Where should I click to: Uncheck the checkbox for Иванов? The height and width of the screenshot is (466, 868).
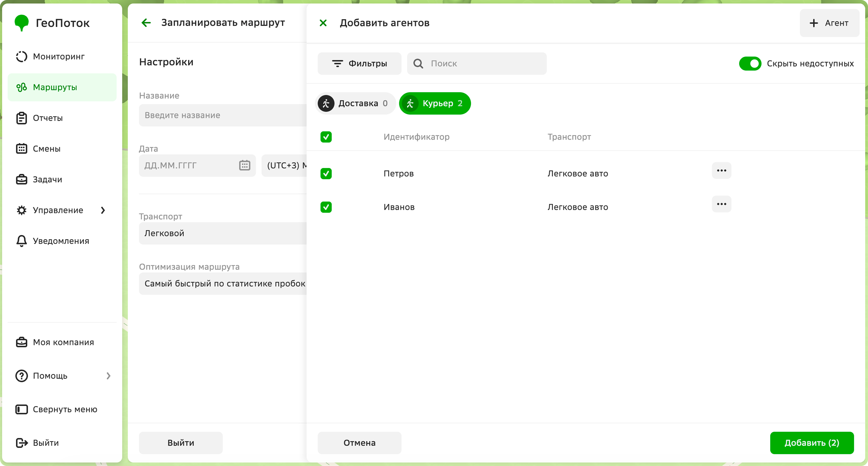click(326, 207)
